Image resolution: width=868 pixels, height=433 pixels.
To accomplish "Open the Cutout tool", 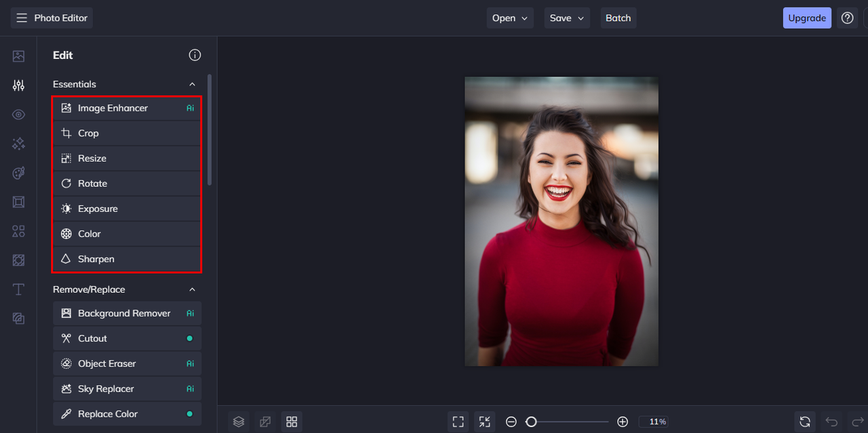I will (x=127, y=339).
